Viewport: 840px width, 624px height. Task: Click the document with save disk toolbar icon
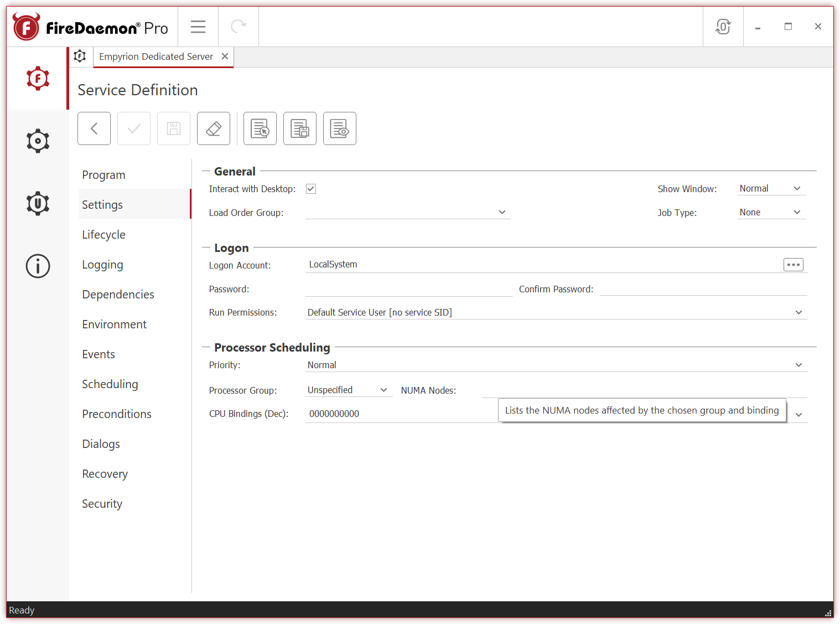(300, 128)
